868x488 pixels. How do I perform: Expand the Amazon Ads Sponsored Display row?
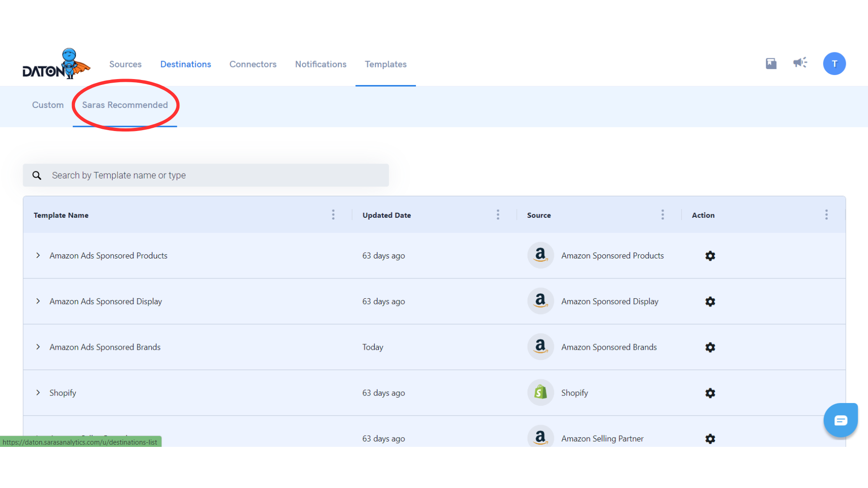click(x=38, y=301)
